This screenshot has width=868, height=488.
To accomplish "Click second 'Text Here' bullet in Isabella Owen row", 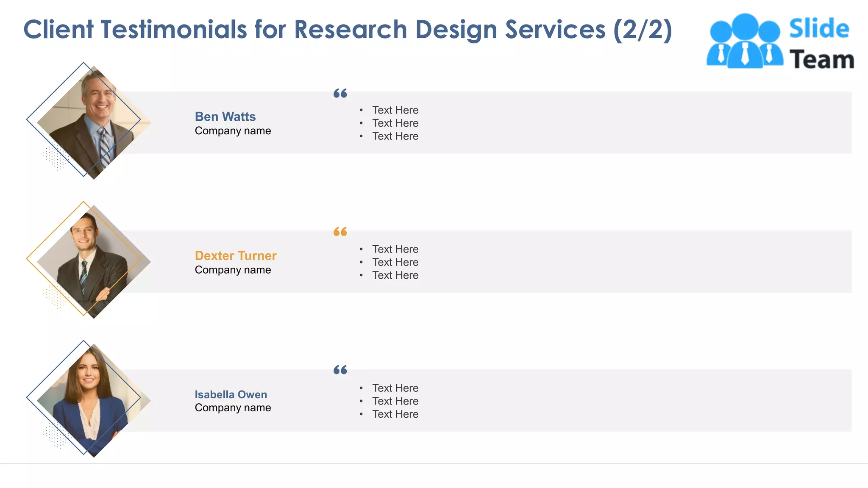I will (395, 401).
